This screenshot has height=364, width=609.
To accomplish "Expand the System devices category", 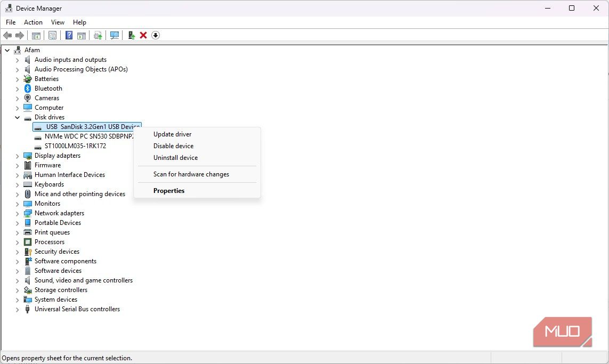I will 17,300.
